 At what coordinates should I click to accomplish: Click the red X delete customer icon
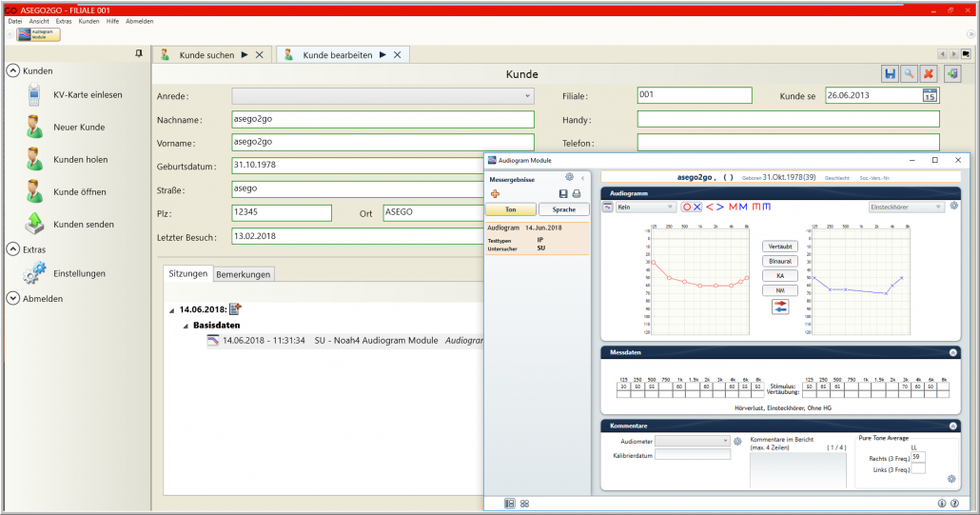pyautogui.click(x=929, y=73)
